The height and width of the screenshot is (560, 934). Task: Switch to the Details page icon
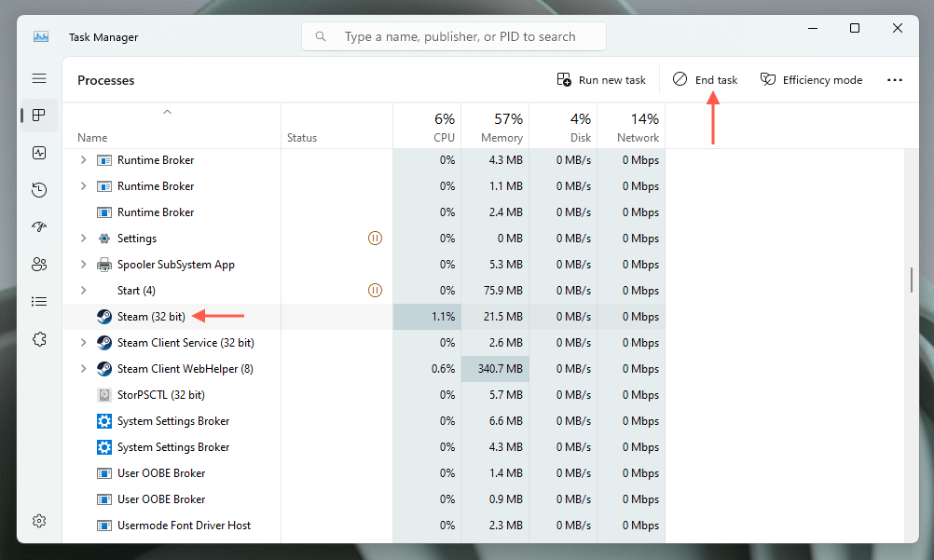pos(39,302)
